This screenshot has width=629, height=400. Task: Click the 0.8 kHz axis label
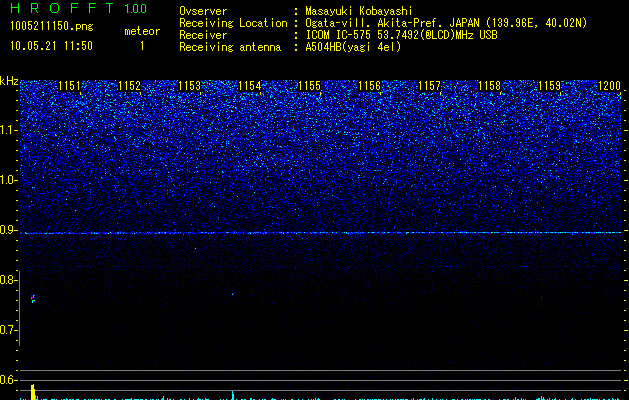(x=8, y=280)
